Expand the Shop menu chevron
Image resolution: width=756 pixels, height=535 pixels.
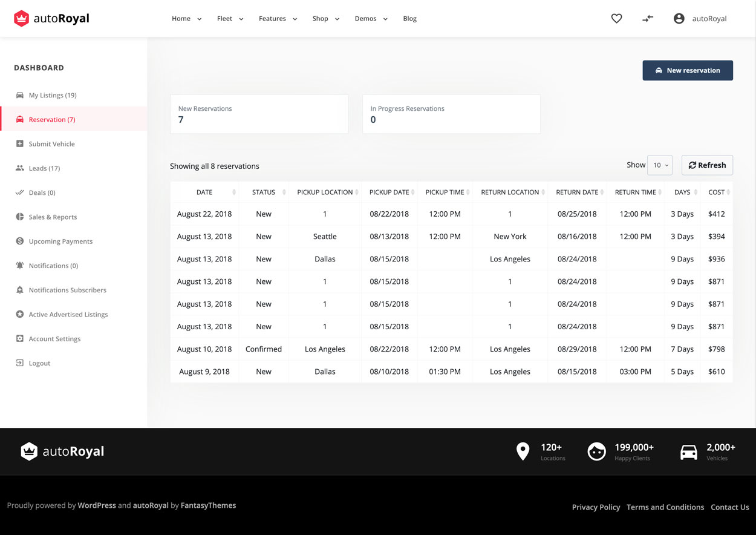pyautogui.click(x=337, y=19)
